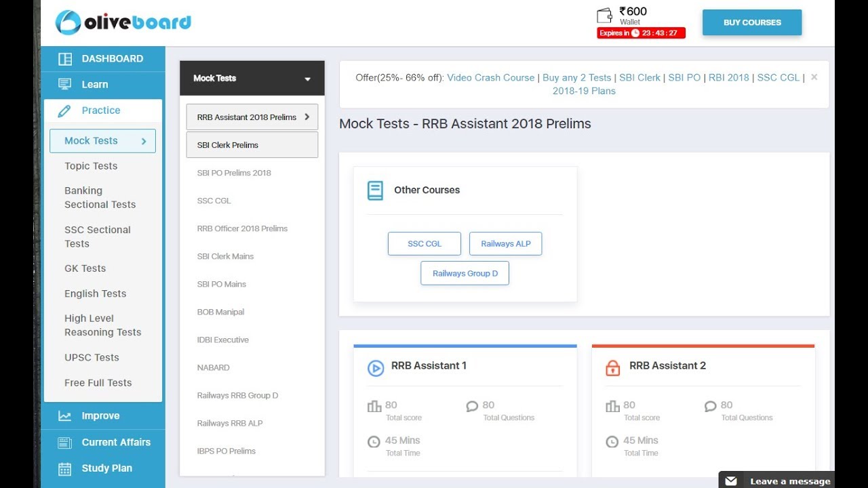The width and height of the screenshot is (868, 488).
Task: Click the Study Plan calendar icon
Action: point(65,468)
